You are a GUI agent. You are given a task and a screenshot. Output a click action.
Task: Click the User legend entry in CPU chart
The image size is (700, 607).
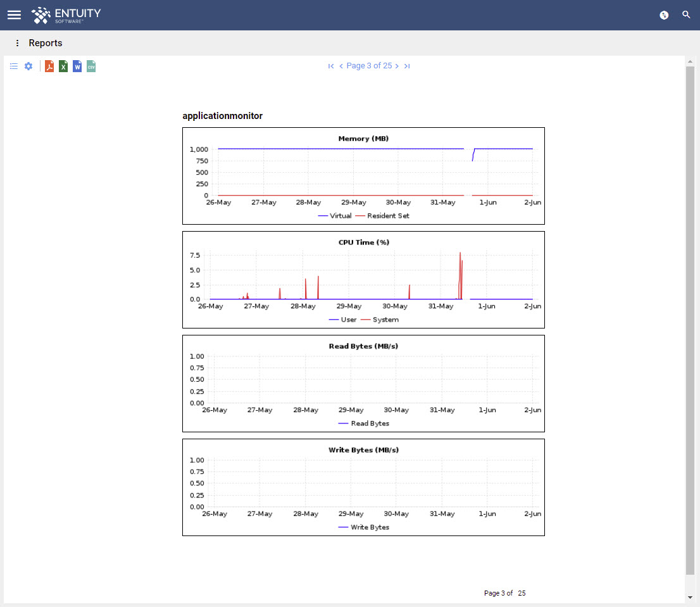(342, 320)
